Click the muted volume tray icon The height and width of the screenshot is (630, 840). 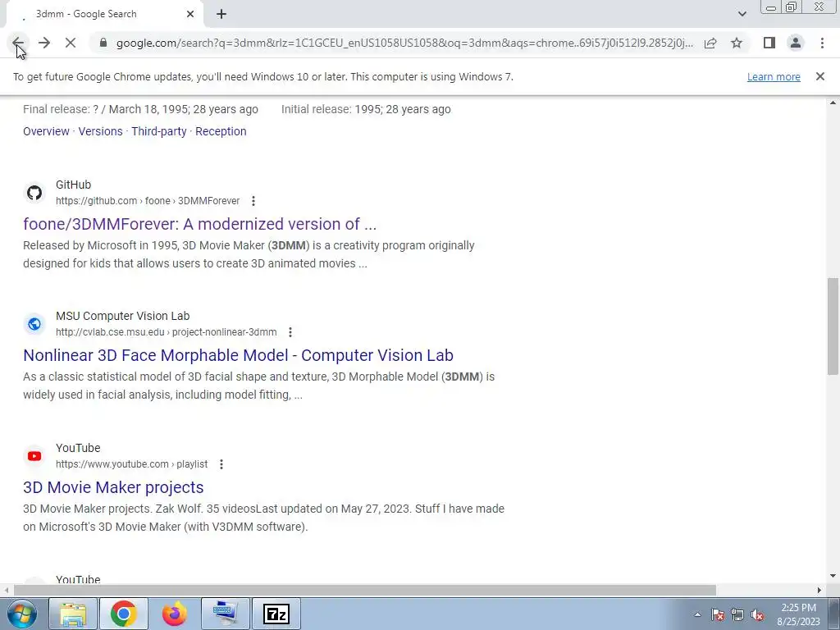[x=757, y=614]
